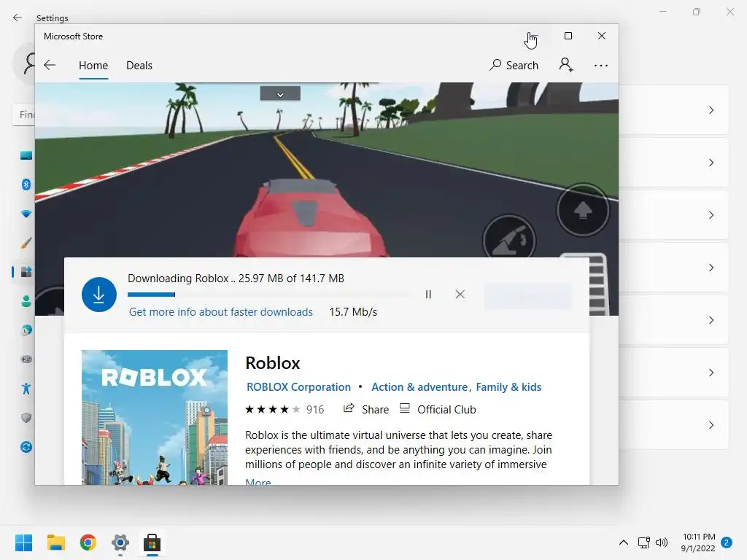
Task: Open the Home tab in Store
Action: tap(93, 65)
